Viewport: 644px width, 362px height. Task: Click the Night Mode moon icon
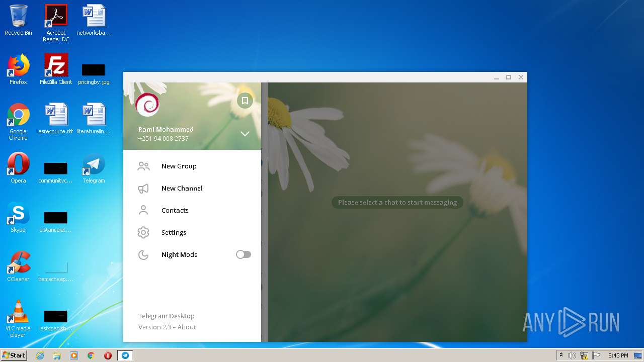pos(143,255)
